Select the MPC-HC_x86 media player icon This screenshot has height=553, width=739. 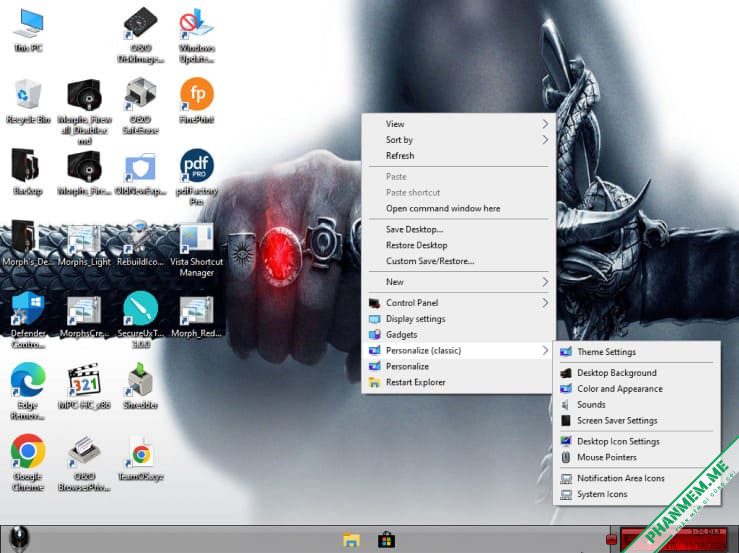pyautogui.click(x=84, y=380)
